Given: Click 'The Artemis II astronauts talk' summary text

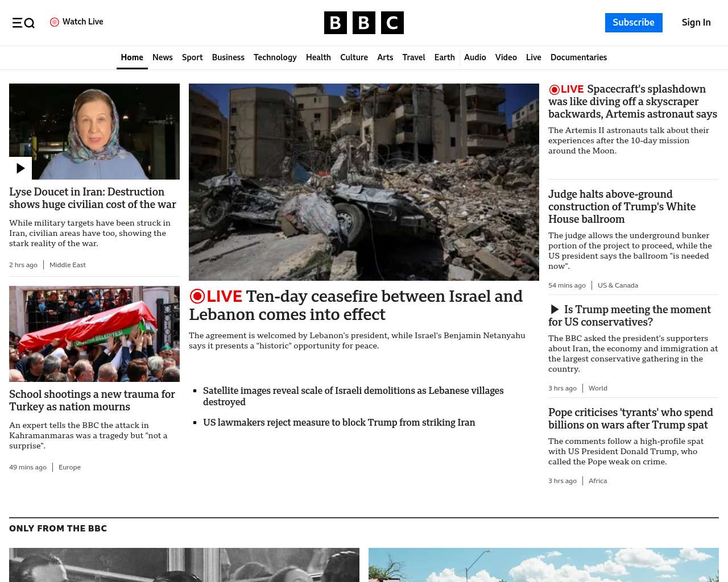Looking at the screenshot, I should click(628, 140).
